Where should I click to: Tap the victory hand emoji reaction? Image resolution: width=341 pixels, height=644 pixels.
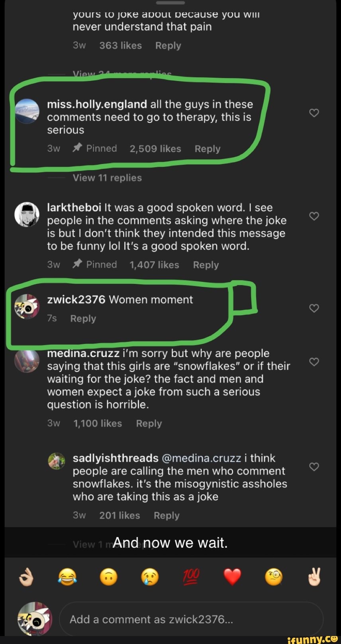[x=314, y=577]
